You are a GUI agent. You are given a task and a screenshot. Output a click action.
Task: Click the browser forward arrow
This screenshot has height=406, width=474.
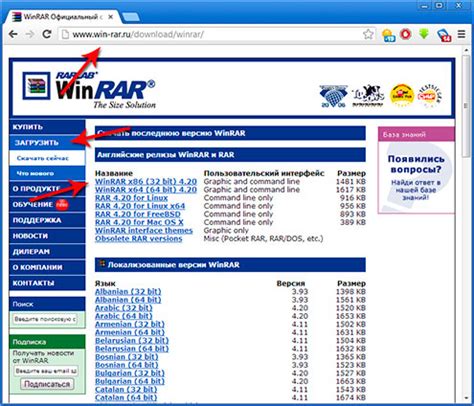coord(30,34)
